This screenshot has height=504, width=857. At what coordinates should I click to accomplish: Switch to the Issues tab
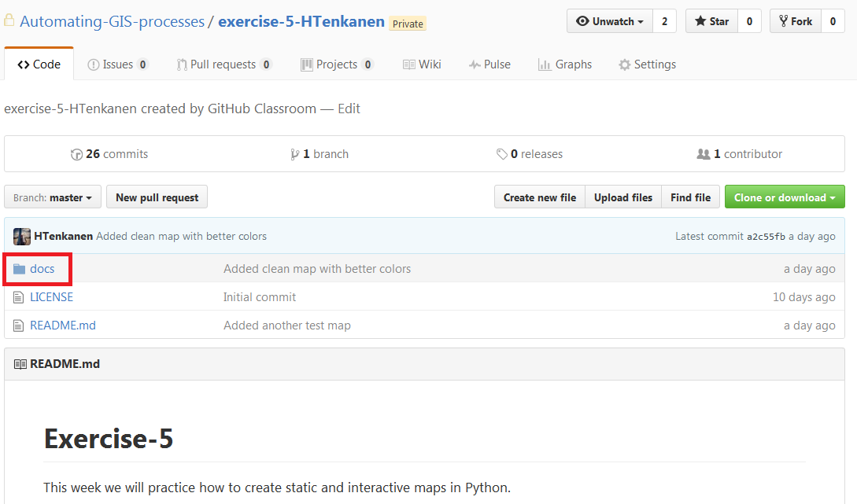point(117,64)
